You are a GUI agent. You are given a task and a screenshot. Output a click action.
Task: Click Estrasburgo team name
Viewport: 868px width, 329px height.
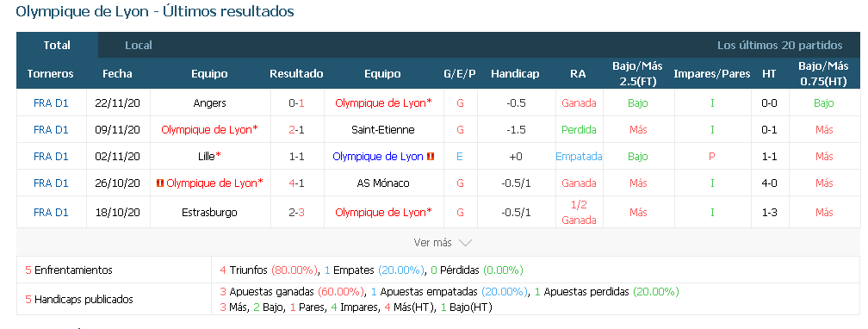coord(209,212)
